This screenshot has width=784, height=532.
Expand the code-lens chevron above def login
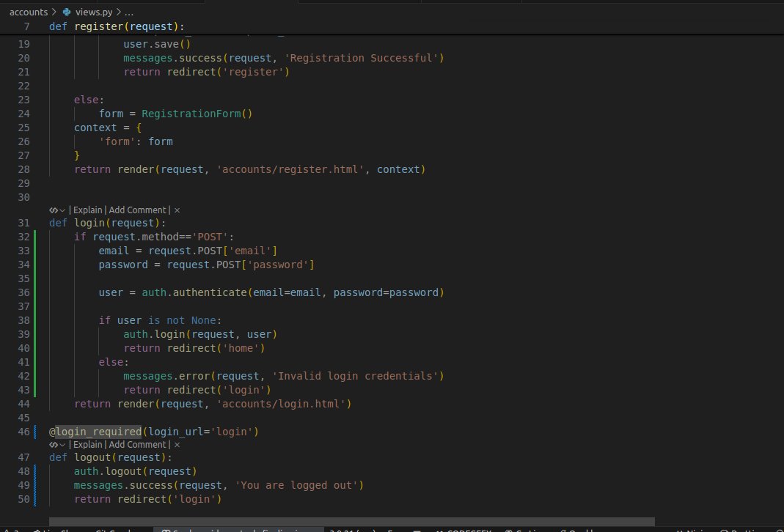coord(62,210)
